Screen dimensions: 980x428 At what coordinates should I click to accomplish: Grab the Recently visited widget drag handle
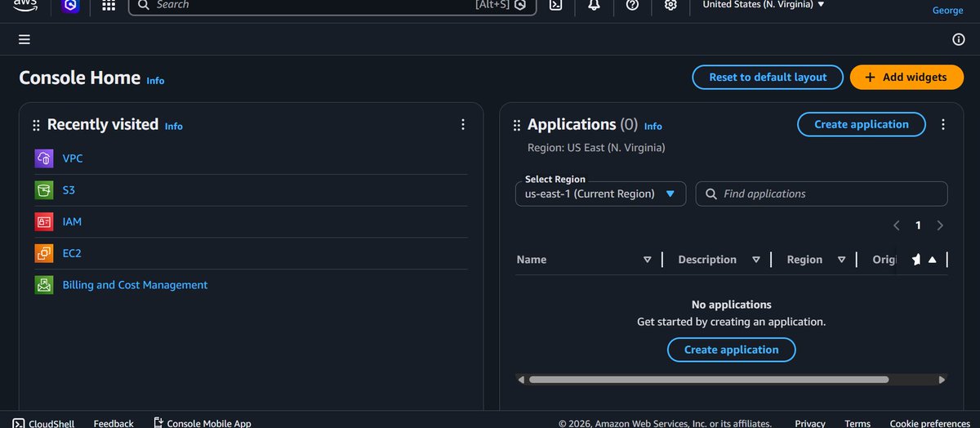pos(36,125)
